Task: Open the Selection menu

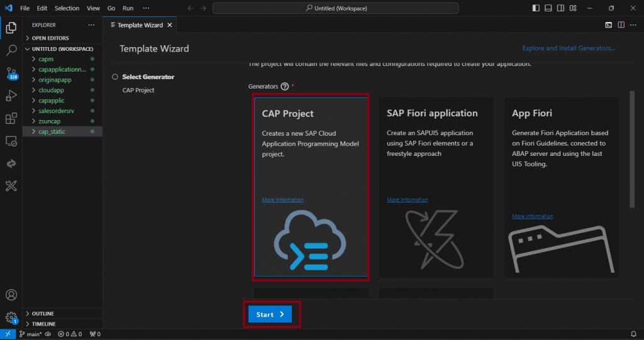Action: pos(67,8)
